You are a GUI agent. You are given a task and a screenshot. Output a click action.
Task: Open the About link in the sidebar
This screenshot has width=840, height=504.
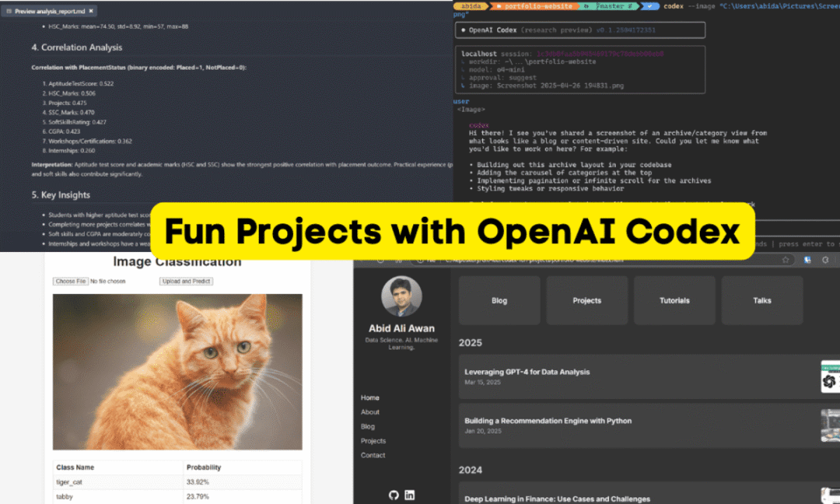(x=369, y=411)
